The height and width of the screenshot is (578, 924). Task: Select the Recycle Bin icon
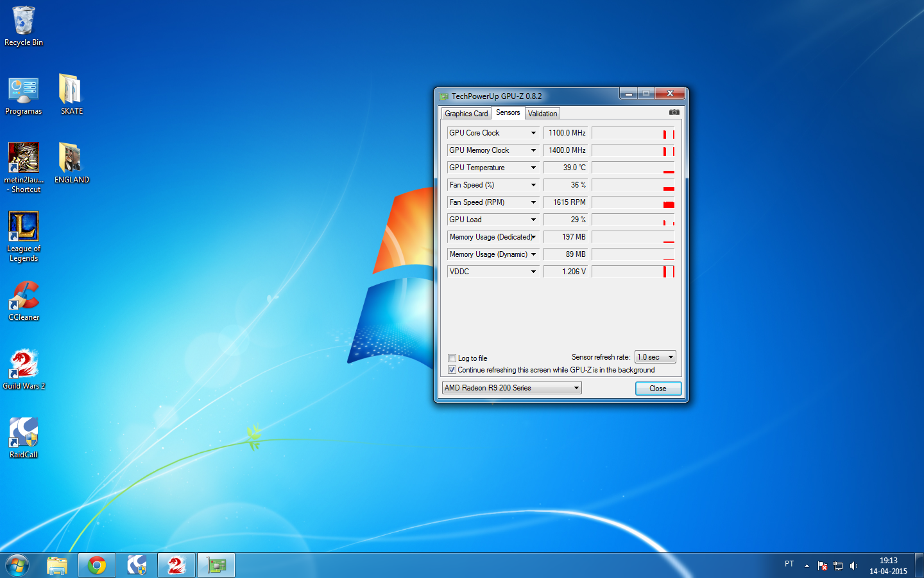[24, 21]
